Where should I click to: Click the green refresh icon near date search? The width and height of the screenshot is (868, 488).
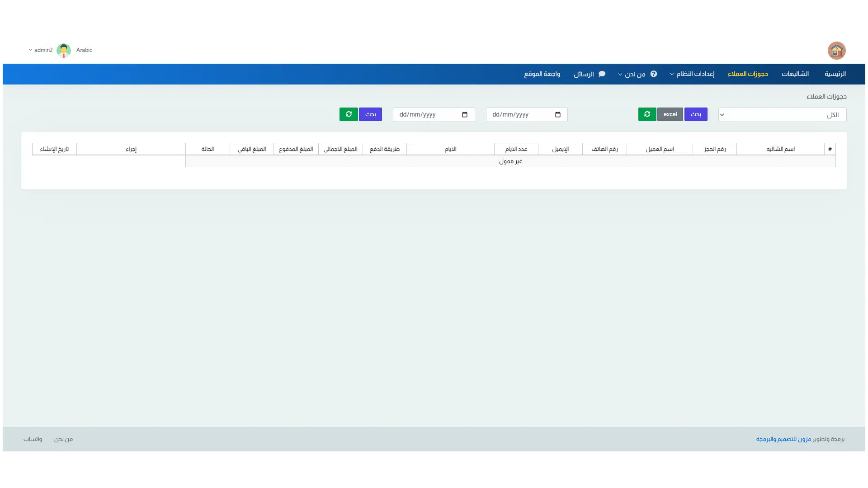(349, 114)
